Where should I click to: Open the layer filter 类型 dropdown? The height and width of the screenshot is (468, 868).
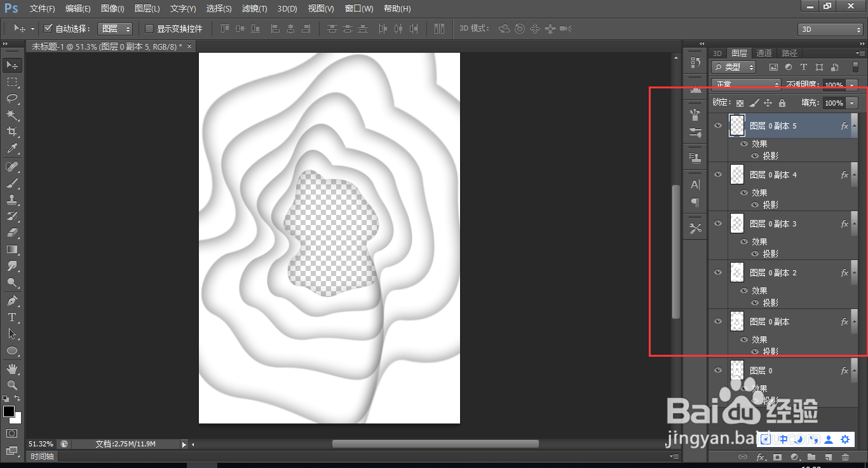pyautogui.click(x=735, y=67)
